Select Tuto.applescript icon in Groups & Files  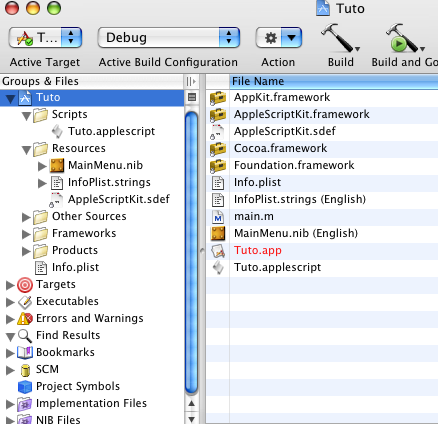57,131
